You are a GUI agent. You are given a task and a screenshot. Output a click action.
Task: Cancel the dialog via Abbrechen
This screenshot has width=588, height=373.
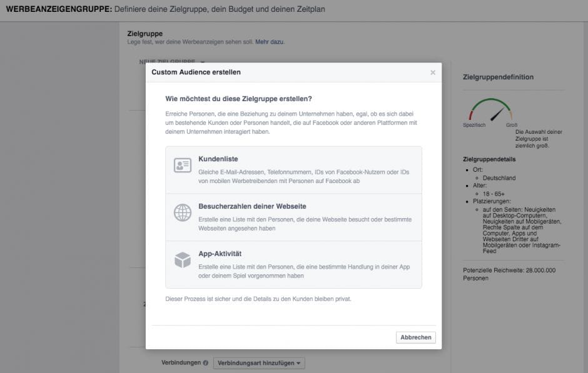416,337
